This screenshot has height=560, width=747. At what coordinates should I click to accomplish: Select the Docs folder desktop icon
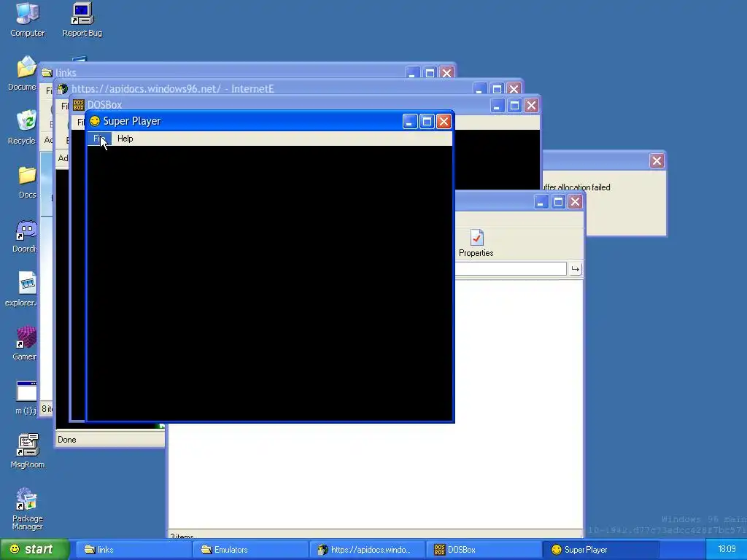[x=27, y=182]
